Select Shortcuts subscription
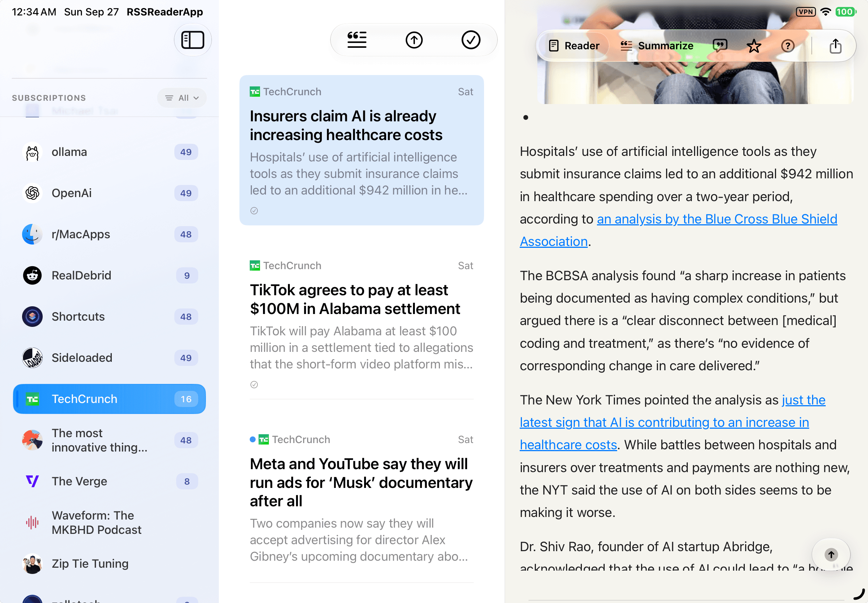The image size is (868, 603). (109, 317)
